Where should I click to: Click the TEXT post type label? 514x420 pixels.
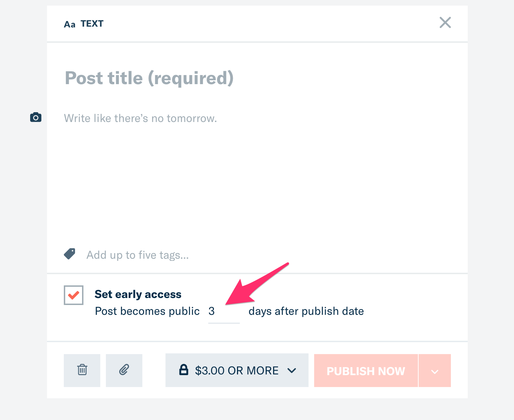92,23
